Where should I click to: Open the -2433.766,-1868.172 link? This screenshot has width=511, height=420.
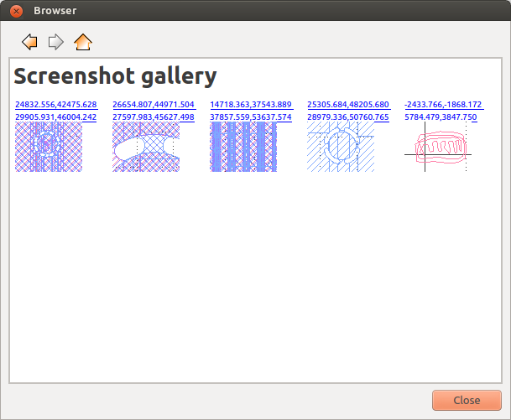click(442, 105)
